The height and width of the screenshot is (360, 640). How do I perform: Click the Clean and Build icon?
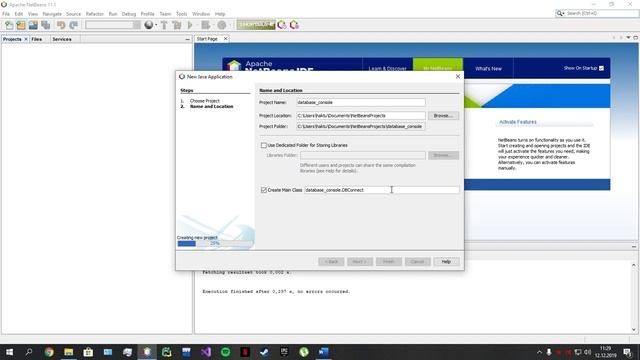pyautogui.click(x=177, y=25)
